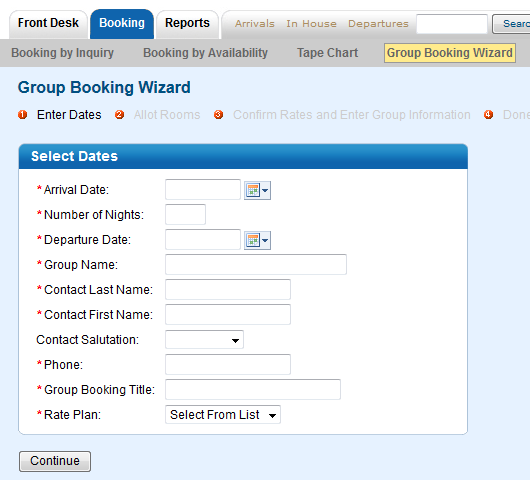Click the Phone input field

coord(228,365)
